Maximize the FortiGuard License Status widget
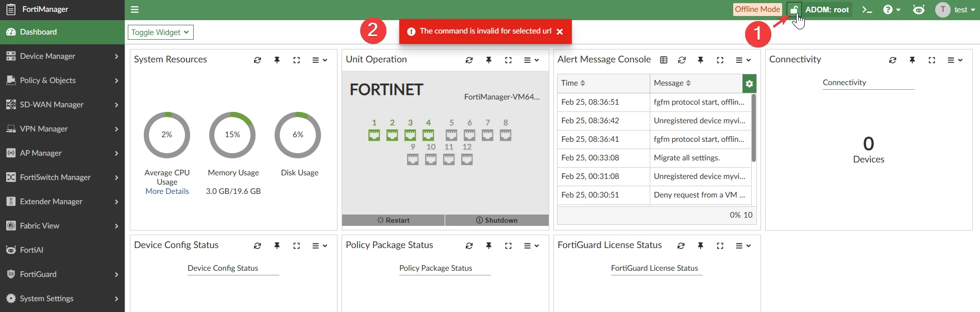This screenshot has height=312, width=980. pos(720,246)
